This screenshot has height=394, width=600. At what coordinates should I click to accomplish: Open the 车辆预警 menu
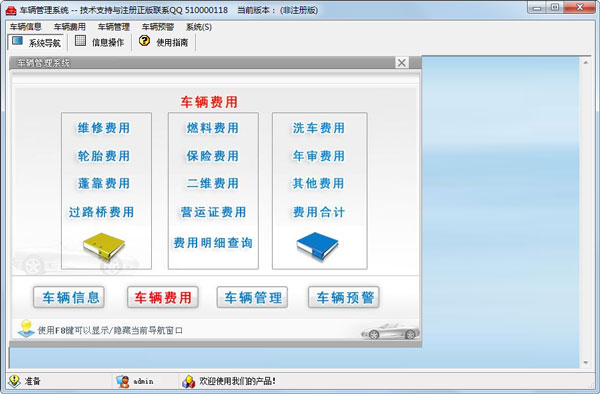tap(158, 27)
